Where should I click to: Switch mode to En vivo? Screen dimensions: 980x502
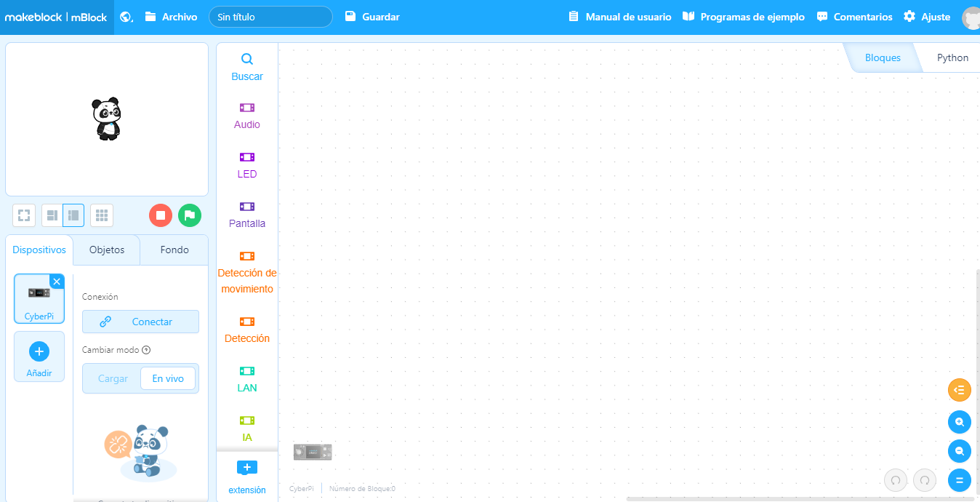[168, 378]
